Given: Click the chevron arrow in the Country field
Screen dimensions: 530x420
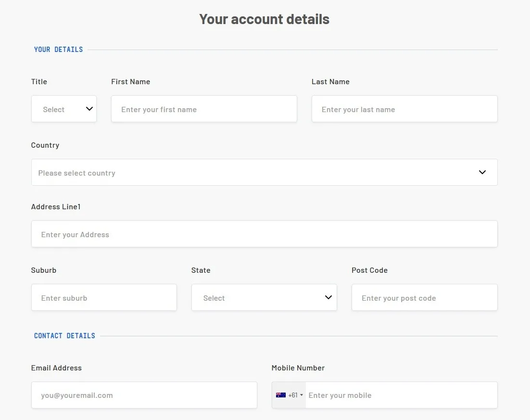Looking at the screenshot, I should click(x=482, y=172).
